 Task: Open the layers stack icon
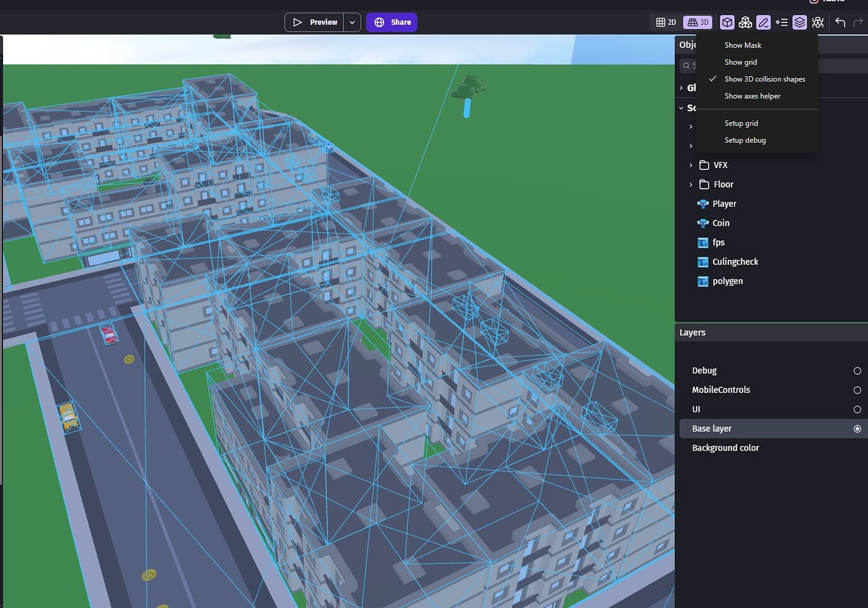coord(799,22)
